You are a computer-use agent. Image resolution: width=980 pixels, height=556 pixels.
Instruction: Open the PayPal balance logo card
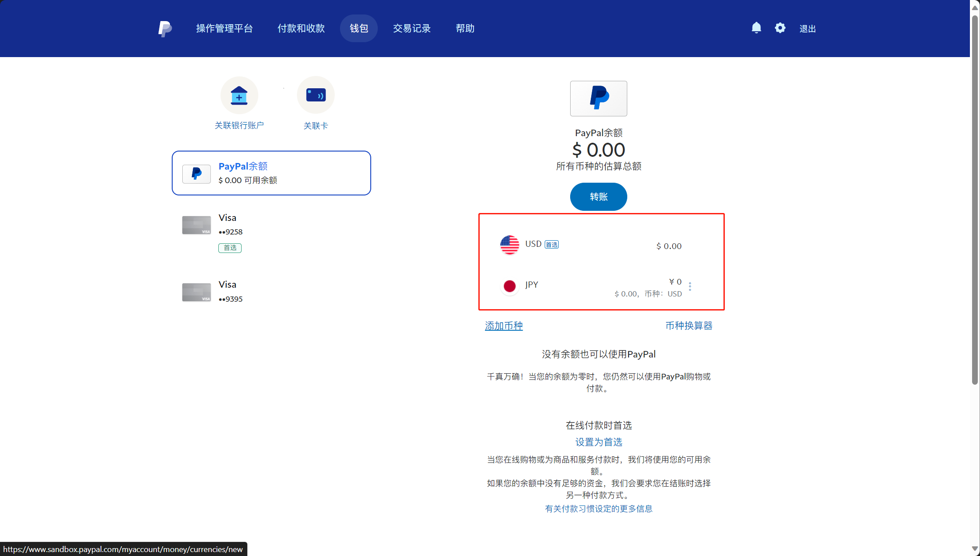598,98
